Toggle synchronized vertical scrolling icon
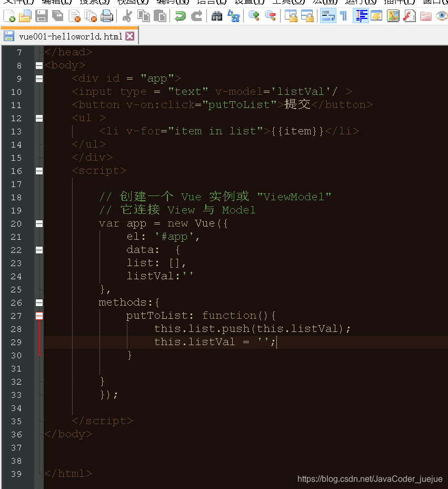This screenshot has width=448, height=489. (291, 16)
